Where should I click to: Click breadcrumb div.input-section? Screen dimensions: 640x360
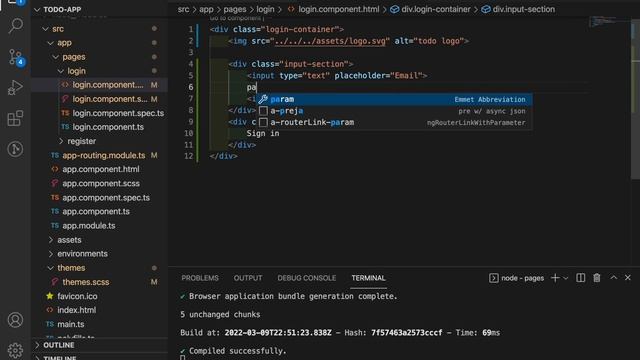518,9
